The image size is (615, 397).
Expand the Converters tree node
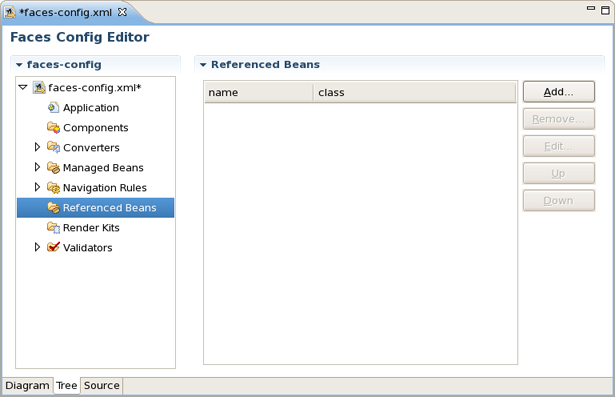pos(37,147)
